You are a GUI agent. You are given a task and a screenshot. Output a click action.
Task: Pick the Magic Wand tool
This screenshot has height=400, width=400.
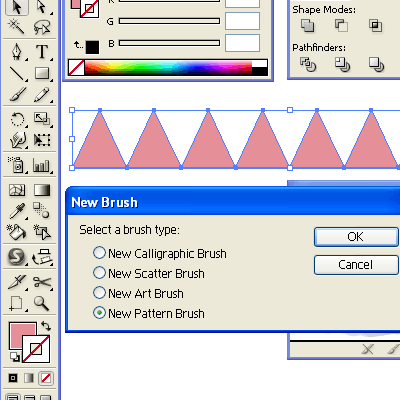tap(17, 27)
